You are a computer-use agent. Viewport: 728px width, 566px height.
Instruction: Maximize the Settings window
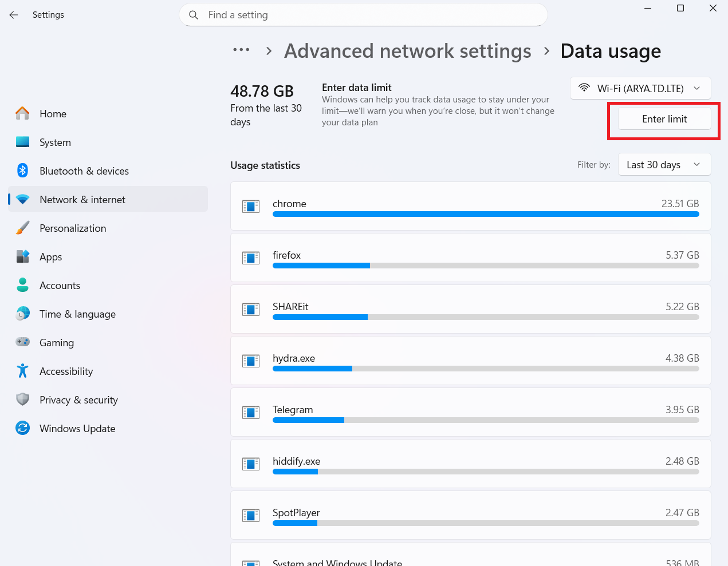[680, 8]
